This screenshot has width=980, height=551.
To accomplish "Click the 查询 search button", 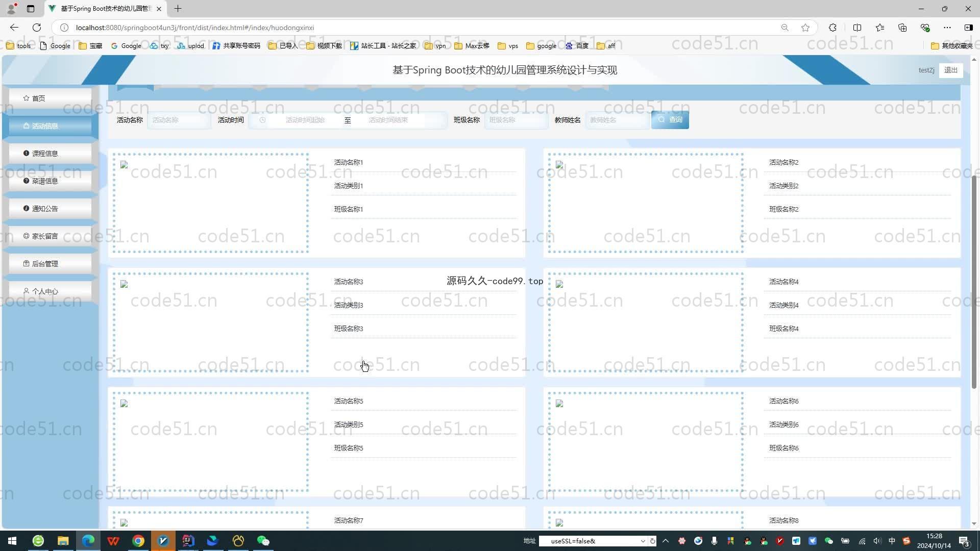I will coord(670,119).
